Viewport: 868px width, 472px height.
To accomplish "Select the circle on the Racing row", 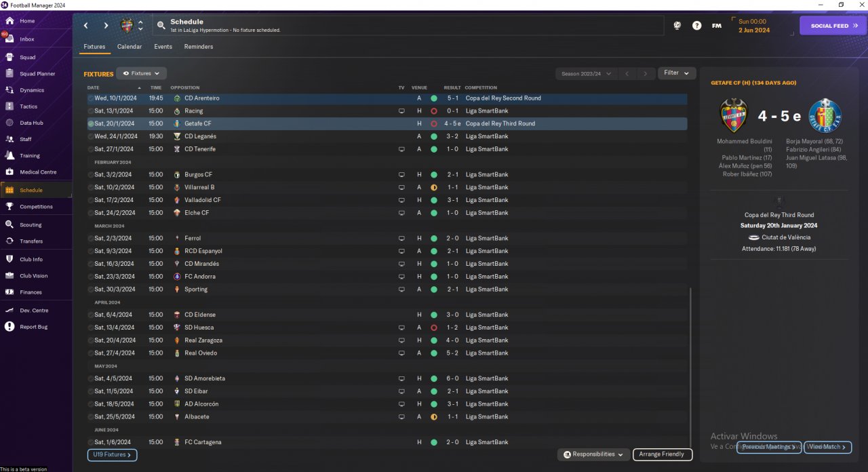I will click(x=91, y=111).
